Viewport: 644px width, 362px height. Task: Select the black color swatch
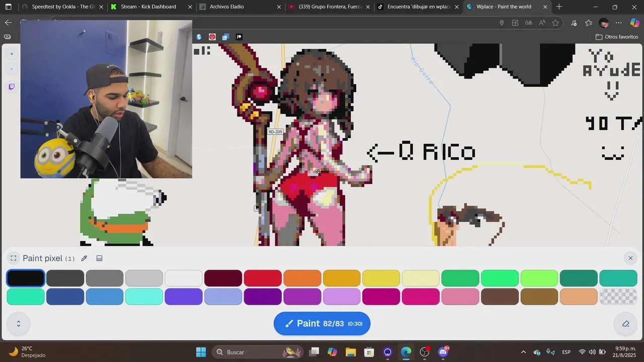26,278
